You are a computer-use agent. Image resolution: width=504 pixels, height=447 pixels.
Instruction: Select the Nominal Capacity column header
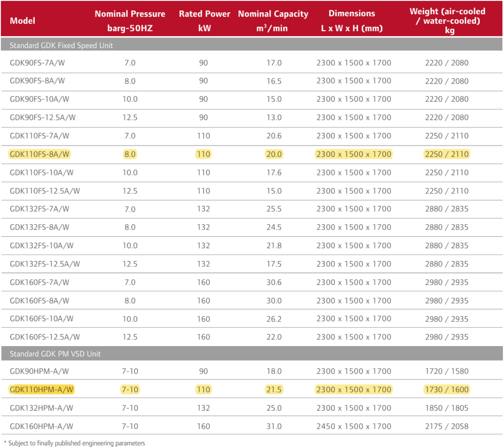click(x=273, y=21)
